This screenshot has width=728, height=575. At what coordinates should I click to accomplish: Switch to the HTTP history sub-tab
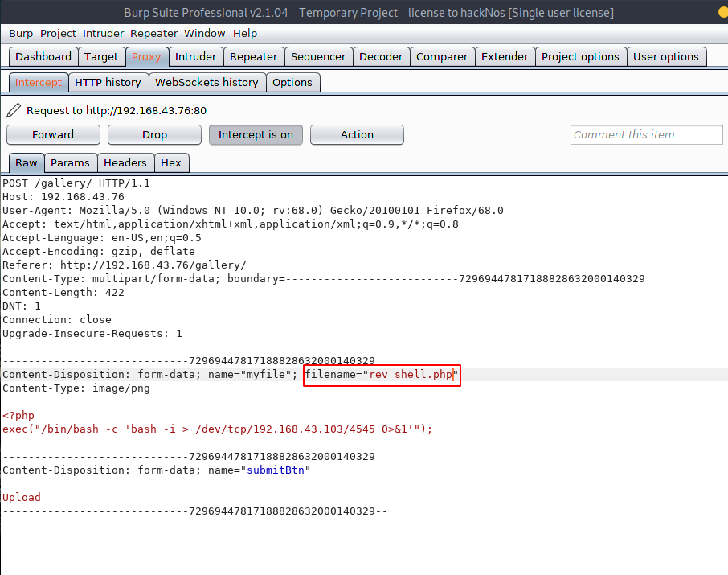(108, 83)
